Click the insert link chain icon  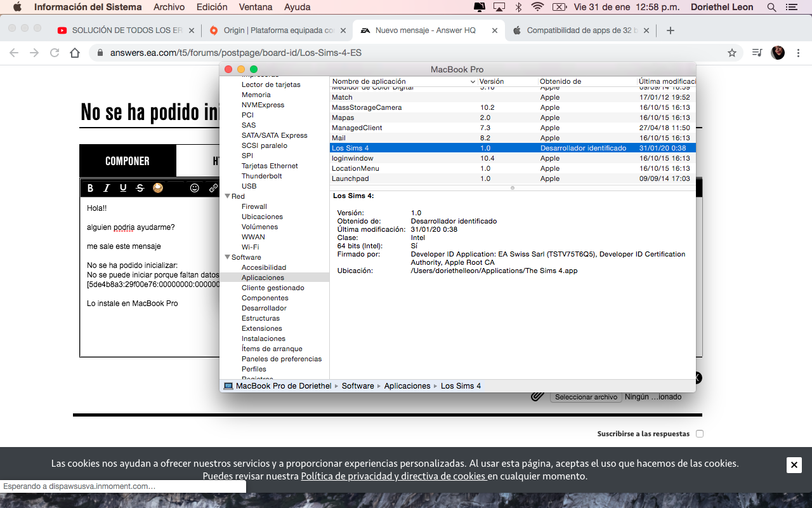(214, 188)
